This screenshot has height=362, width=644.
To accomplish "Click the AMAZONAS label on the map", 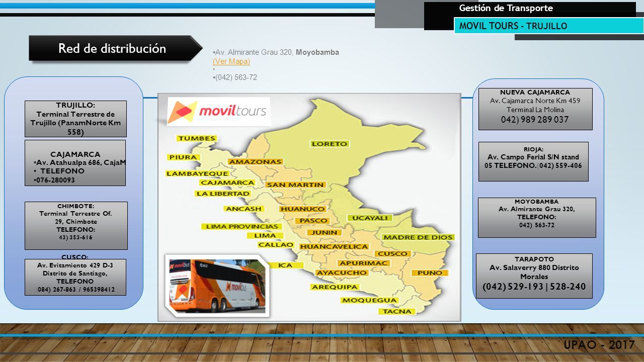I will (x=255, y=162).
